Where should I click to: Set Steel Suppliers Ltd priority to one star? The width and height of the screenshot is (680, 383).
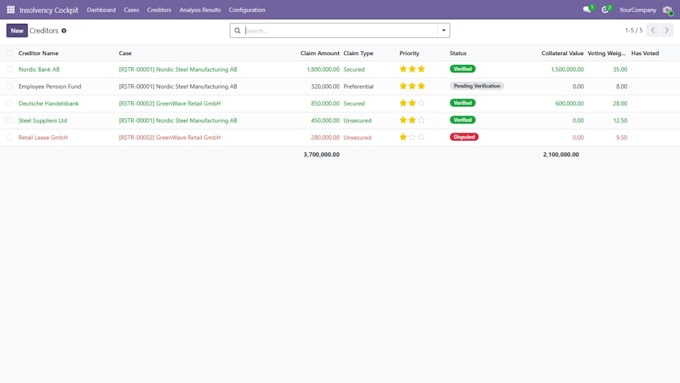[403, 120]
